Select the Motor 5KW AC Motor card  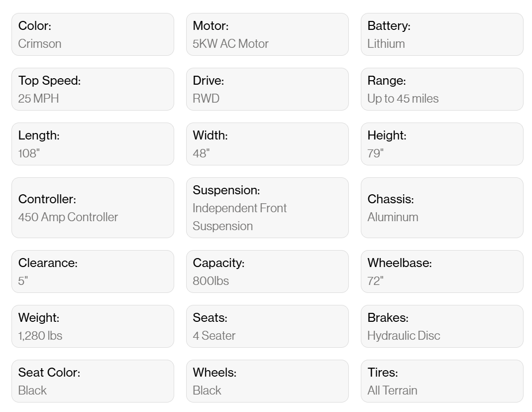[x=267, y=34]
